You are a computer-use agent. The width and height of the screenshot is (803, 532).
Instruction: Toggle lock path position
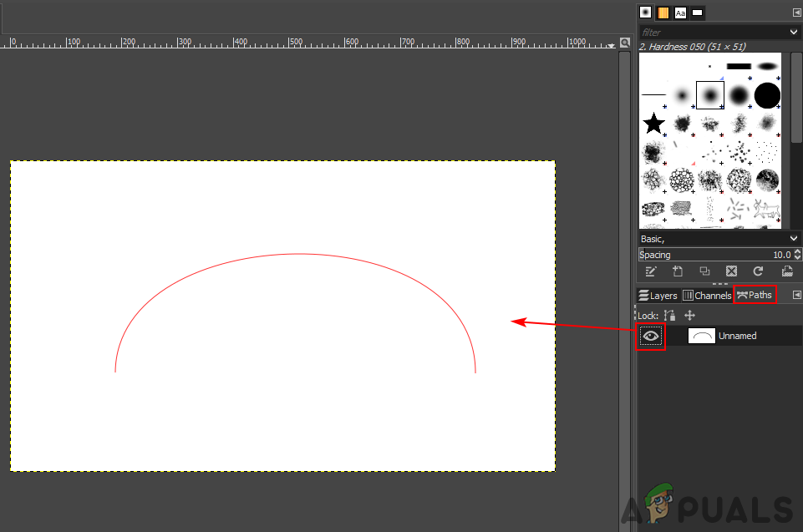coord(689,316)
